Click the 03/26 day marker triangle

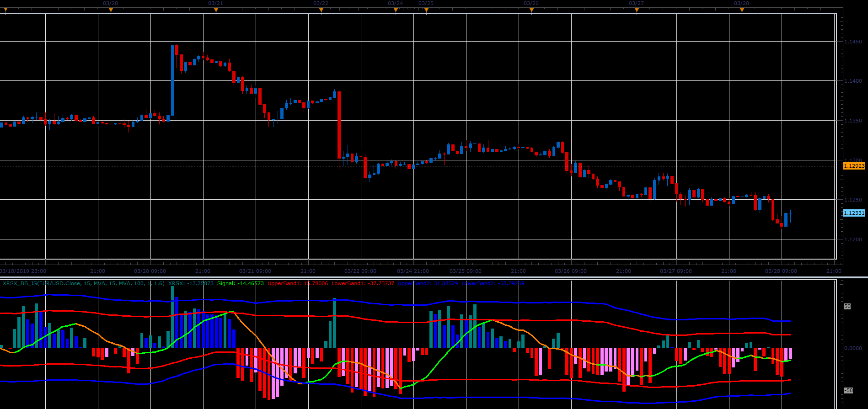(x=531, y=11)
